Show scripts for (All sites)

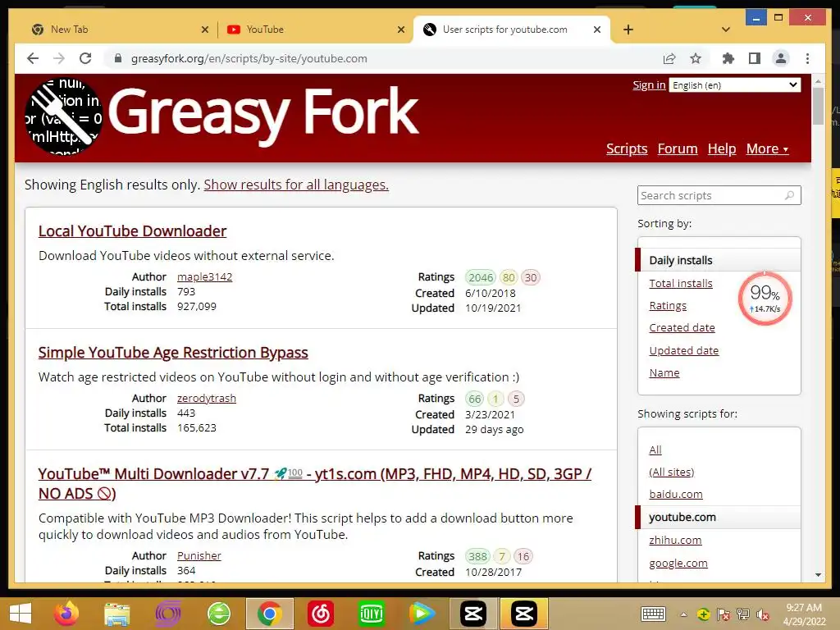click(671, 472)
